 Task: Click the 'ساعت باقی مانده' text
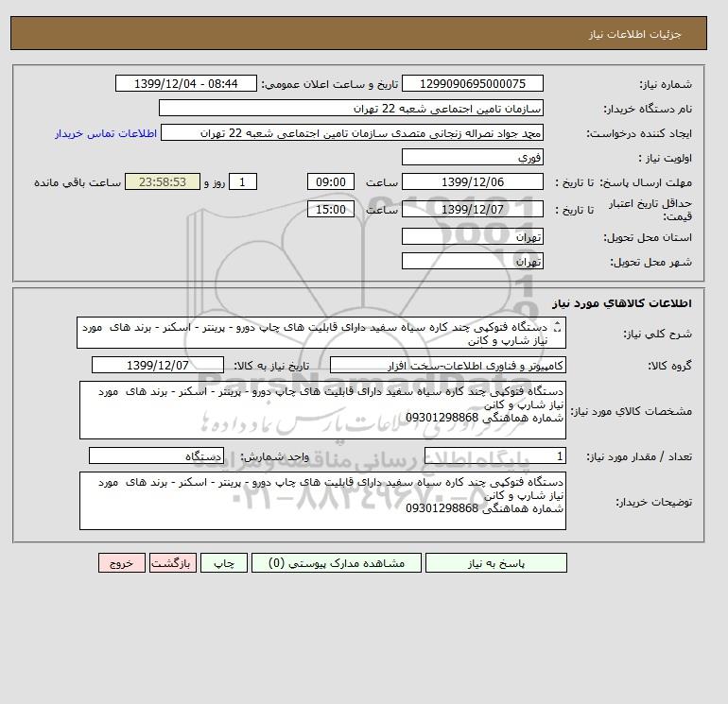(78, 182)
